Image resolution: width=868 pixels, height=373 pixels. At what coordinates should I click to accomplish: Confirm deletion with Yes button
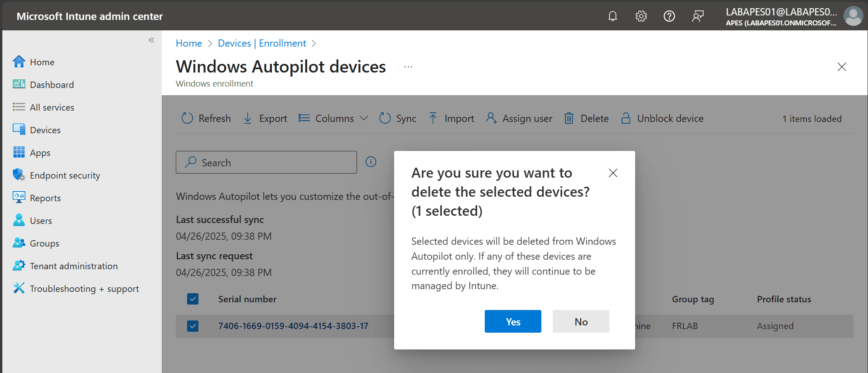click(513, 321)
